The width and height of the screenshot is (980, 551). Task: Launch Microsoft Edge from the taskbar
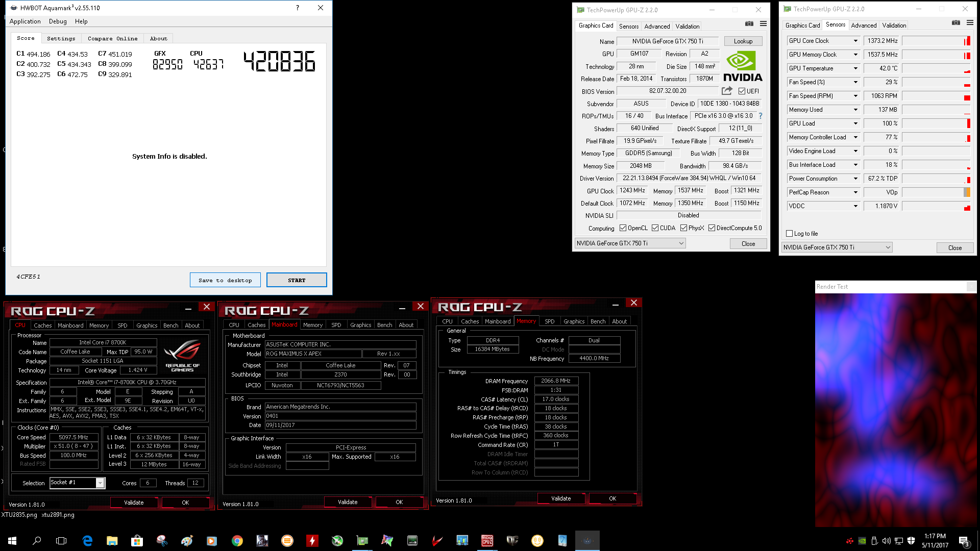pos(87,541)
